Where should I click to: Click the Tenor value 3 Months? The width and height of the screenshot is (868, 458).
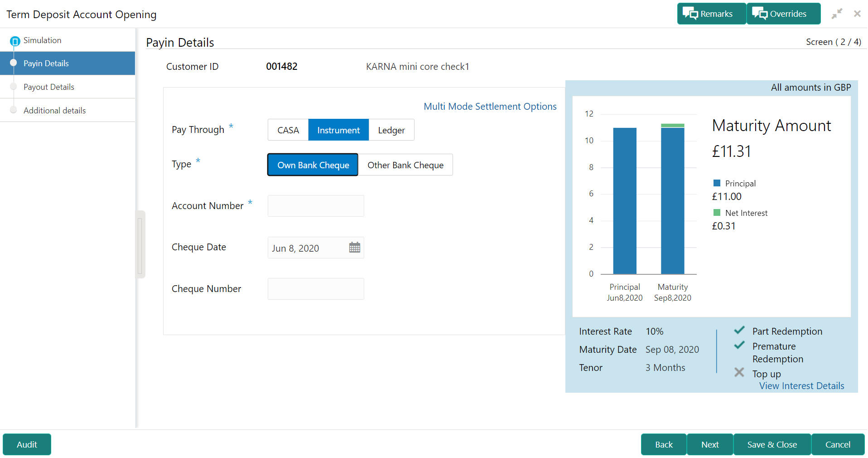click(665, 368)
